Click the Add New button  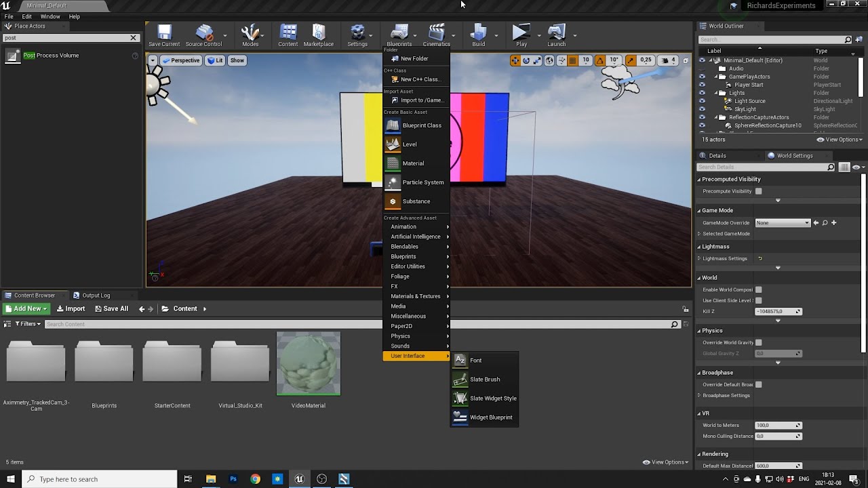pyautogui.click(x=26, y=309)
